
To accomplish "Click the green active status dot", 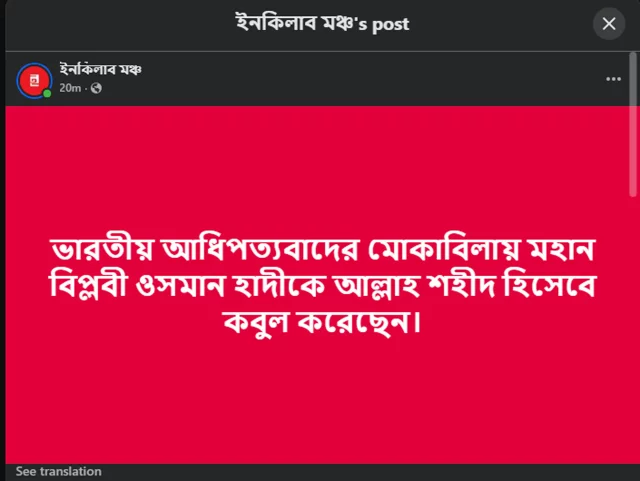I will 47,94.
